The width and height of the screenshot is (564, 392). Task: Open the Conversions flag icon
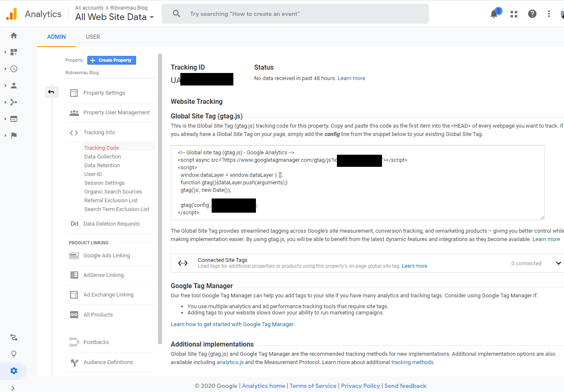tap(14, 136)
